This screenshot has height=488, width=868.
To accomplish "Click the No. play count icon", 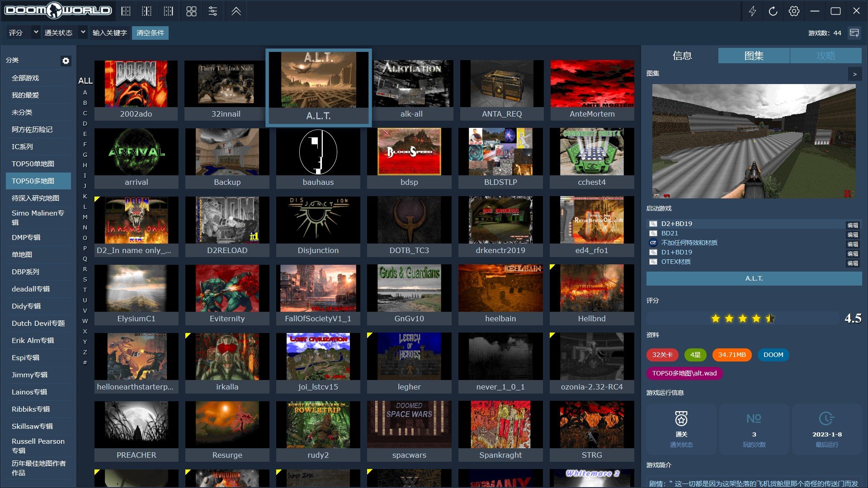I will tap(754, 418).
